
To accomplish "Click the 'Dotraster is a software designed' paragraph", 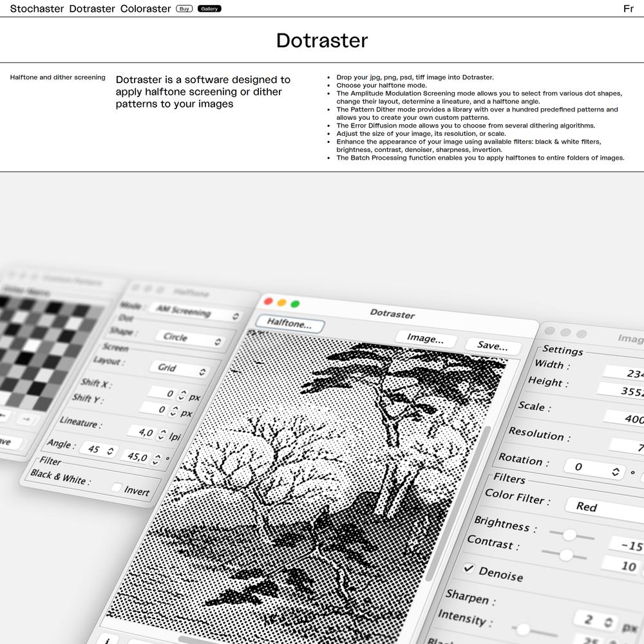I will click(203, 91).
